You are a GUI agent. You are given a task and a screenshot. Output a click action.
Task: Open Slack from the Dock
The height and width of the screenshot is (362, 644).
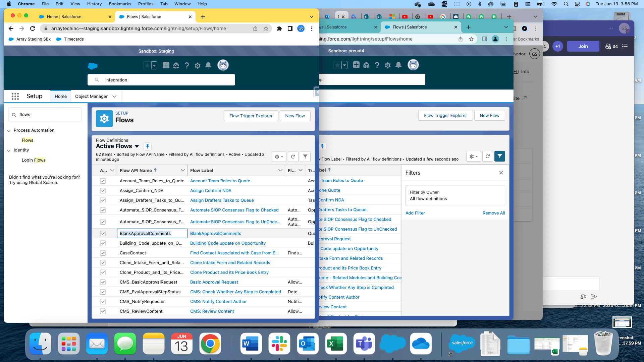pyautogui.click(x=279, y=344)
